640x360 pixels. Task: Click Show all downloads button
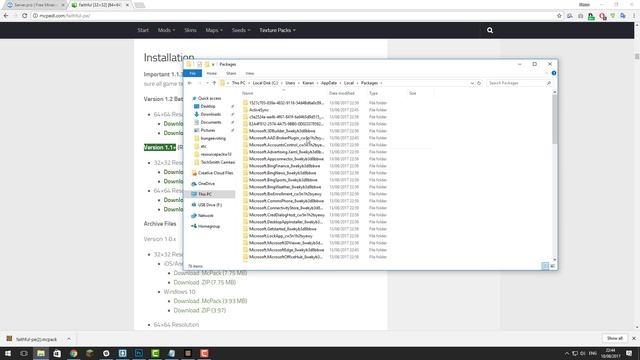pos(615,338)
